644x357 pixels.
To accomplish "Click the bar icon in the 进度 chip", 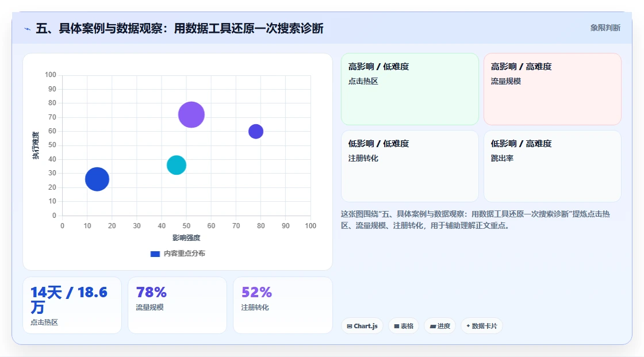I will point(433,327).
